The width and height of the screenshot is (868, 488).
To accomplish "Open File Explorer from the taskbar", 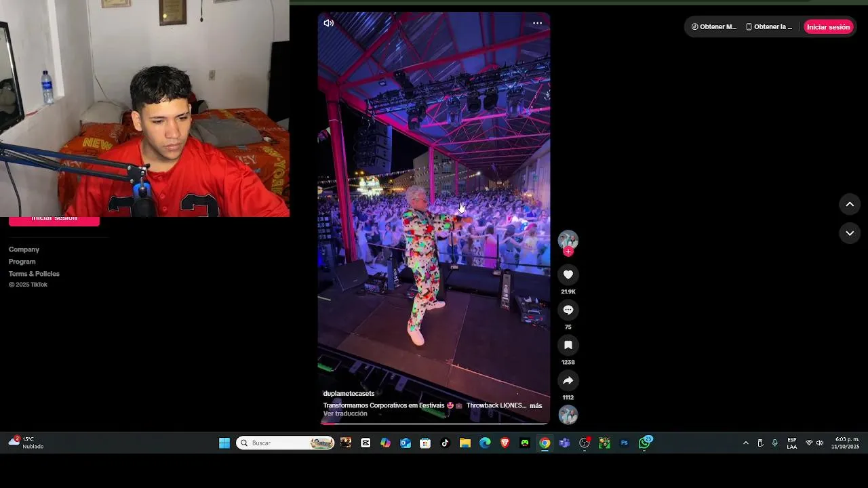I will click(x=465, y=443).
